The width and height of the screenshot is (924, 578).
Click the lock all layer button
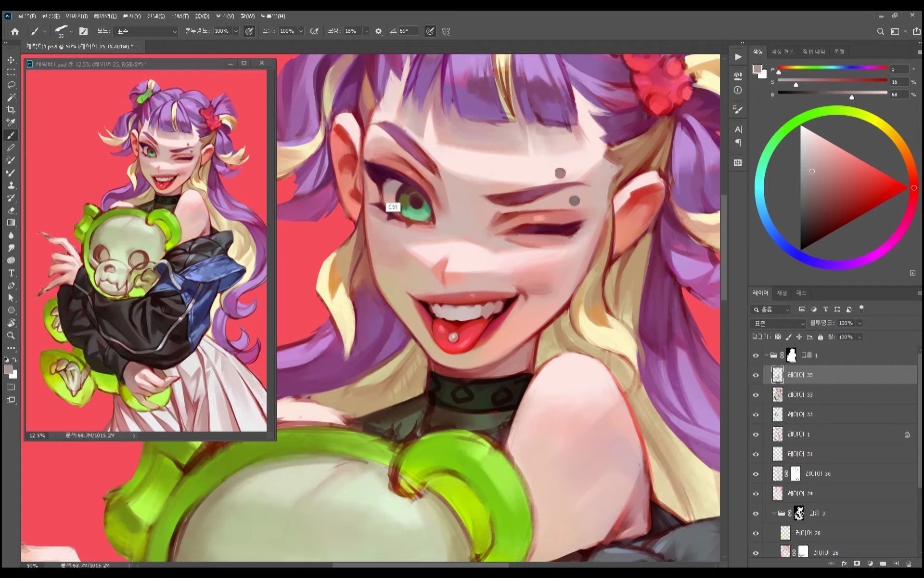[821, 337]
